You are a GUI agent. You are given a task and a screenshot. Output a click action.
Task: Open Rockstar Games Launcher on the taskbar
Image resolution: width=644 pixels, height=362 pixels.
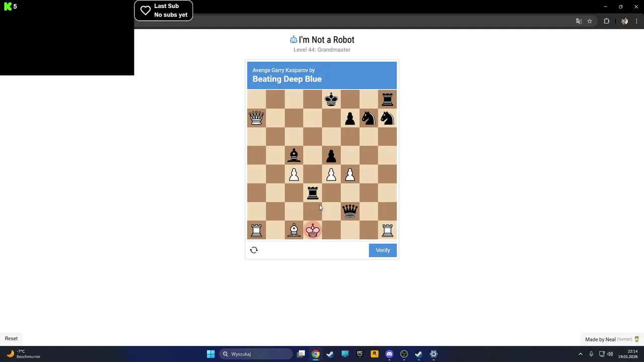(x=374, y=354)
